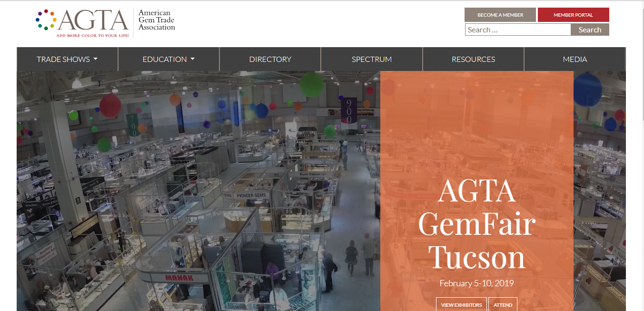Expand the Trade Shows dropdown arrow
This screenshot has height=311, width=644.
(x=96, y=59)
